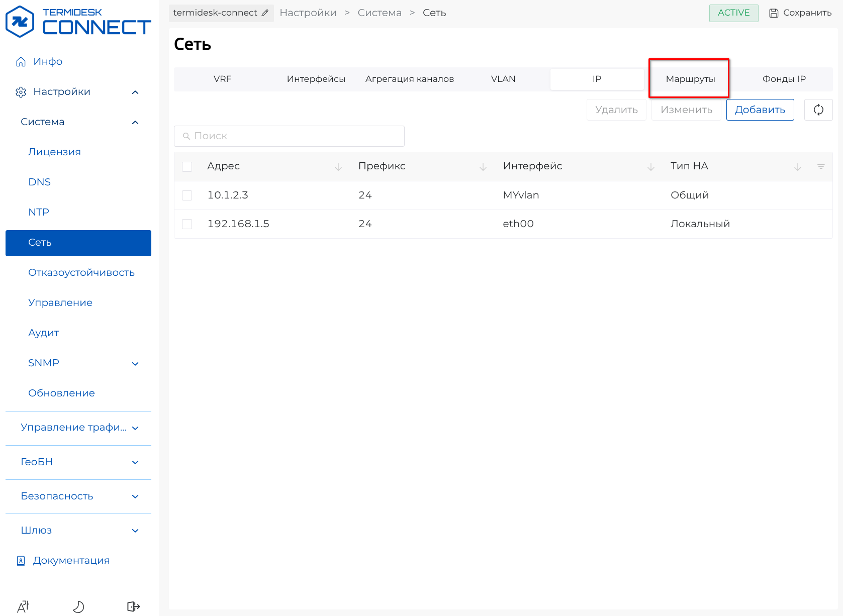843x616 pixels.
Task: Click the Поиск search field
Action: [289, 136]
